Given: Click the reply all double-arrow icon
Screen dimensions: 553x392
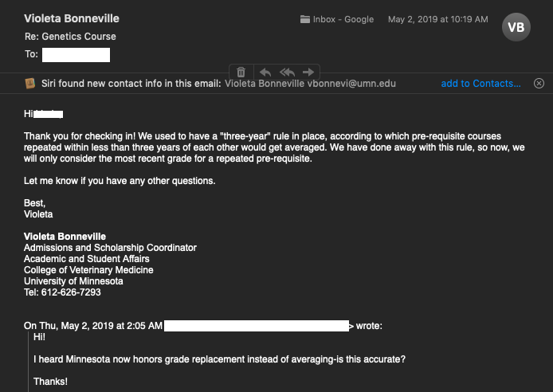Looking at the screenshot, I should tap(287, 73).
